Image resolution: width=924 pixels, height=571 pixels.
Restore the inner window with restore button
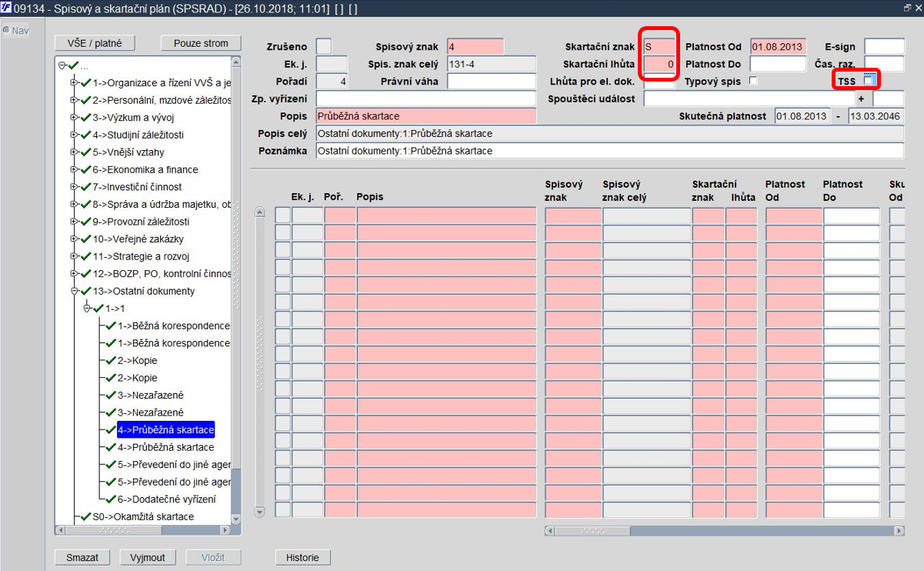click(908, 8)
